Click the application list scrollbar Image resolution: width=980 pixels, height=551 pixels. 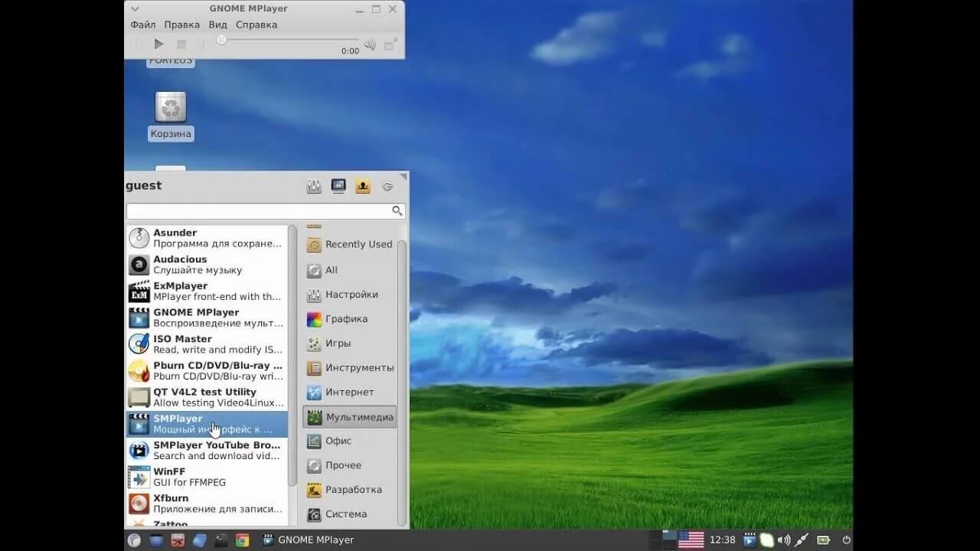(x=292, y=355)
